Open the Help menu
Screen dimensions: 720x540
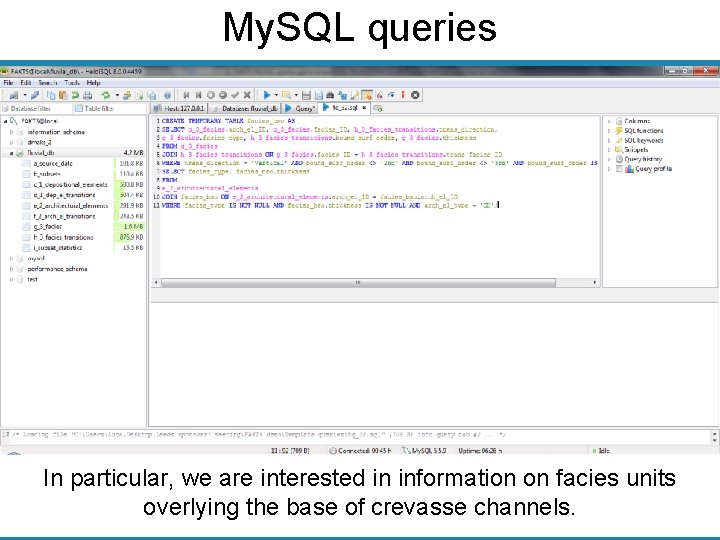click(93, 83)
